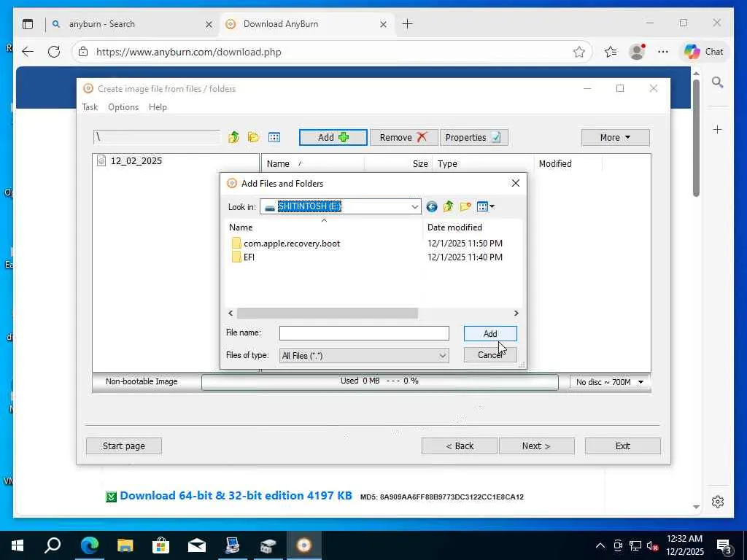This screenshot has height=560, width=747.
Task: Click new folder icon in AnyBurn toolbar
Action: click(x=253, y=138)
